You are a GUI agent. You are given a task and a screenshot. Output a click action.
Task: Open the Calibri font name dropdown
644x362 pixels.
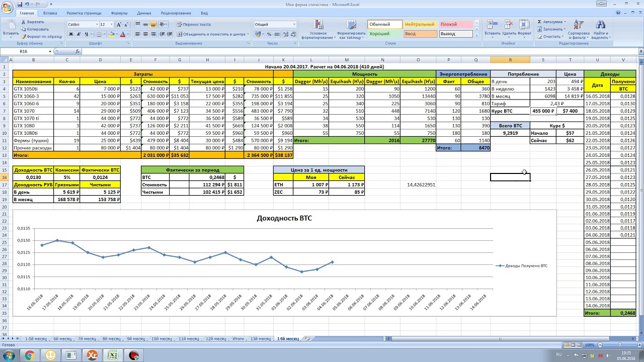97,24
